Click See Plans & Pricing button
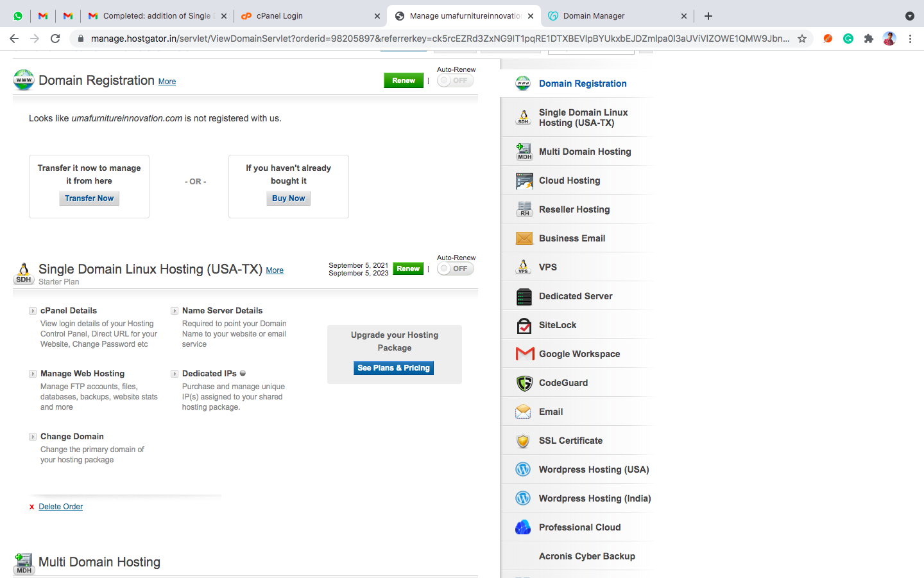The height and width of the screenshot is (578, 924). pyautogui.click(x=394, y=368)
